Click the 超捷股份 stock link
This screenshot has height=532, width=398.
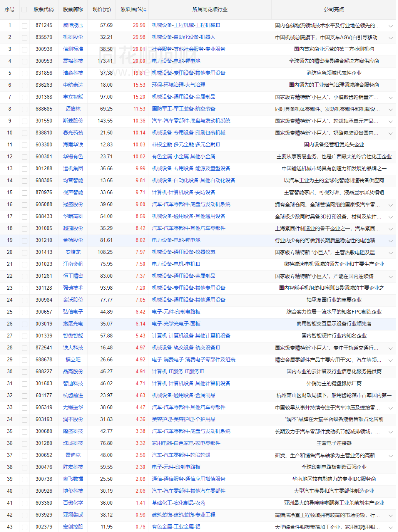[x=73, y=228]
